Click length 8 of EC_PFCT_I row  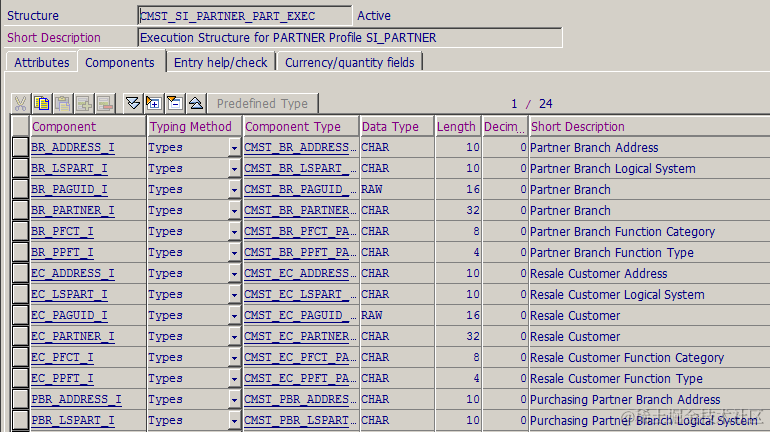click(x=476, y=357)
